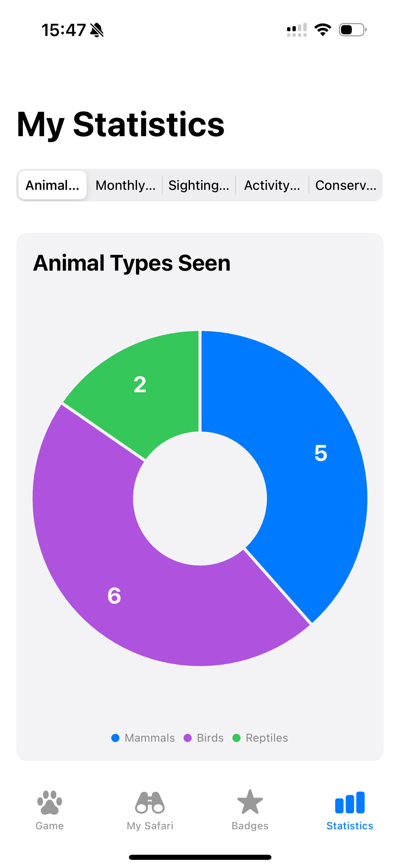Viewport: 400px width, 868px height.
Task: Tap the Wi-Fi status icon
Action: (x=322, y=30)
